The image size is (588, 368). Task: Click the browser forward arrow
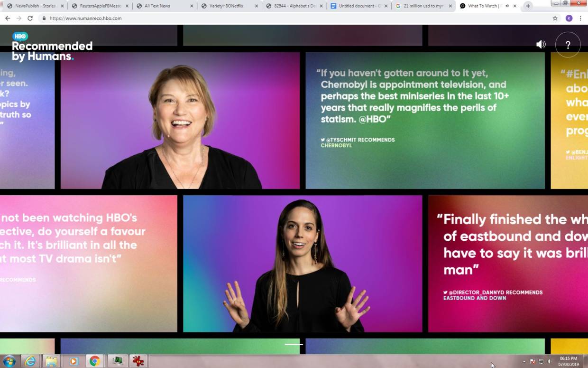pos(18,18)
